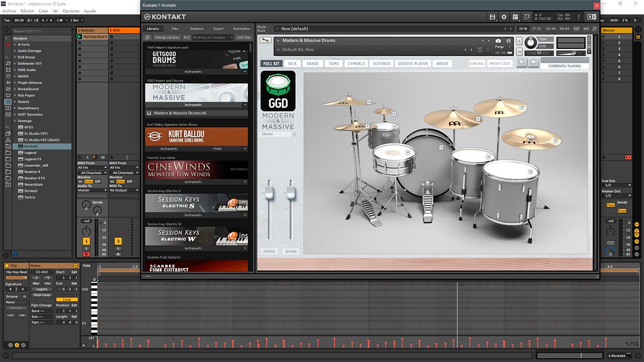Click the Tap tempo button
644x362 pixels.
tap(7, 20)
